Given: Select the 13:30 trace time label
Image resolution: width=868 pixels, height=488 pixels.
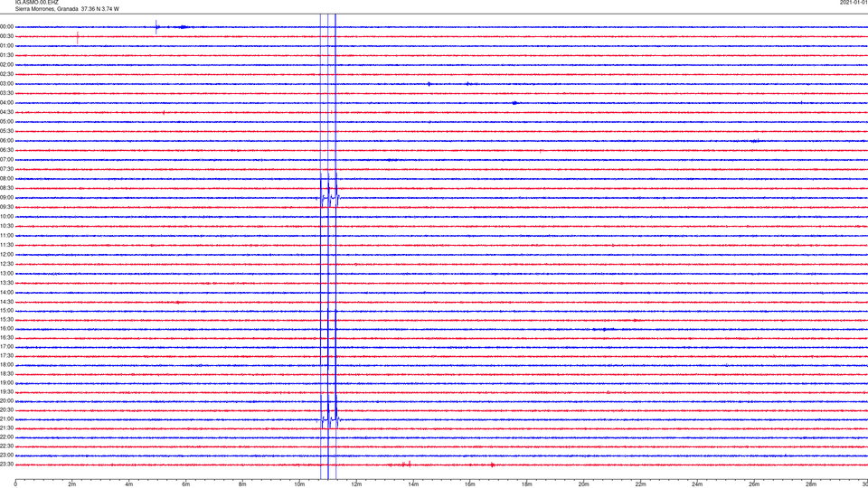Looking at the screenshot, I should (6, 283).
